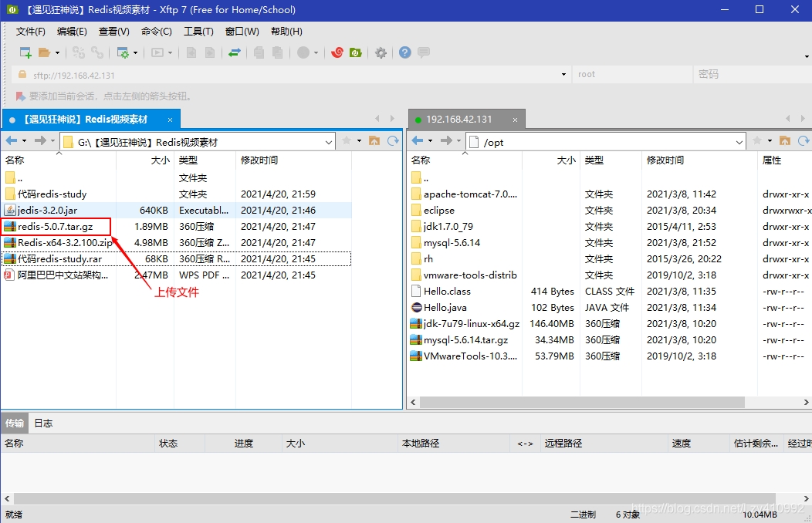Select Hello.java in remote pane
Image resolution: width=812 pixels, height=523 pixels.
pos(445,307)
